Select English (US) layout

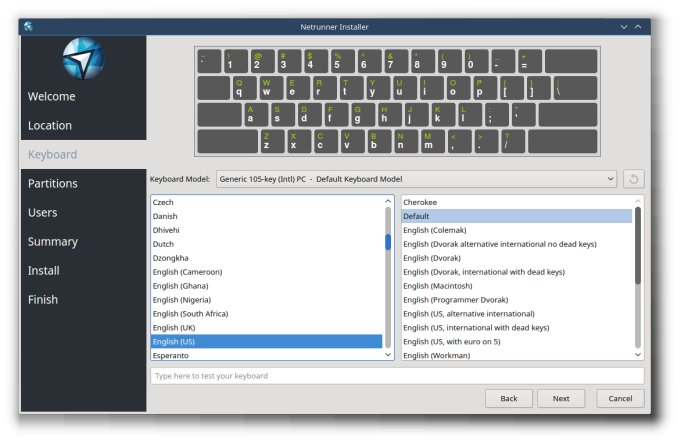coord(266,342)
